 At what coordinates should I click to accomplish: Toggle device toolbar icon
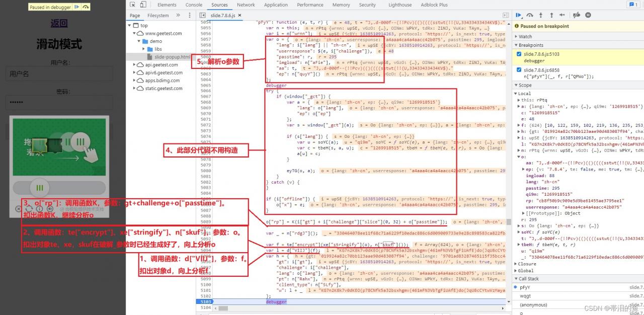tap(143, 5)
